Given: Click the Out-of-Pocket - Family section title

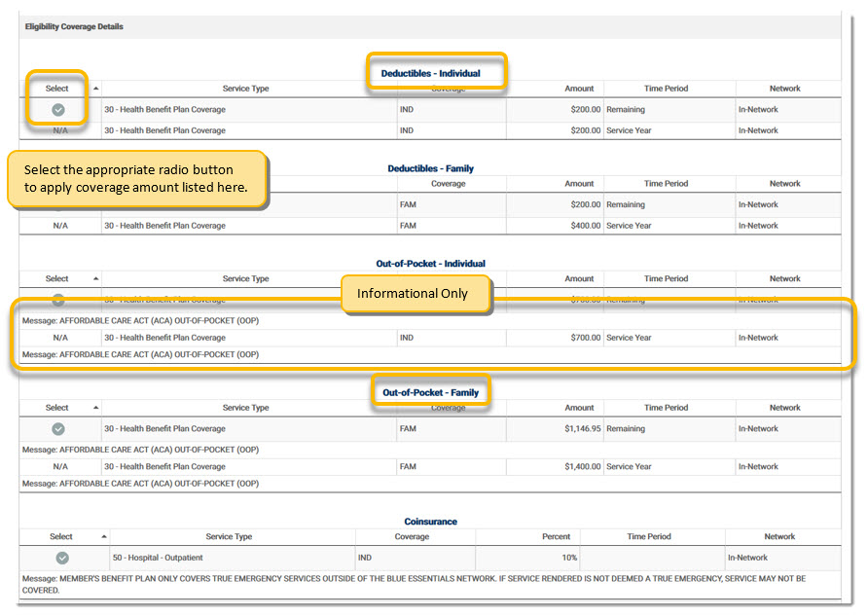Looking at the screenshot, I should pos(430,393).
